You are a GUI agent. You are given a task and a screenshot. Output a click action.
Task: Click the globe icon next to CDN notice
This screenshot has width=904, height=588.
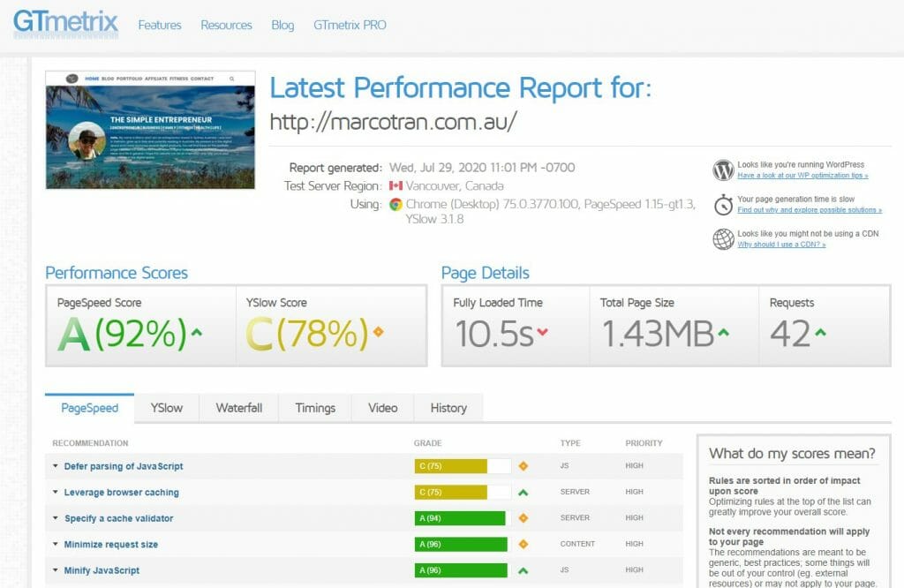coord(721,240)
